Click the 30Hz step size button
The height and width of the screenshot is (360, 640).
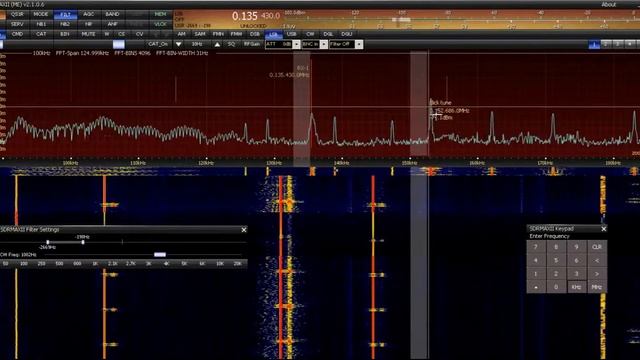click(197, 44)
